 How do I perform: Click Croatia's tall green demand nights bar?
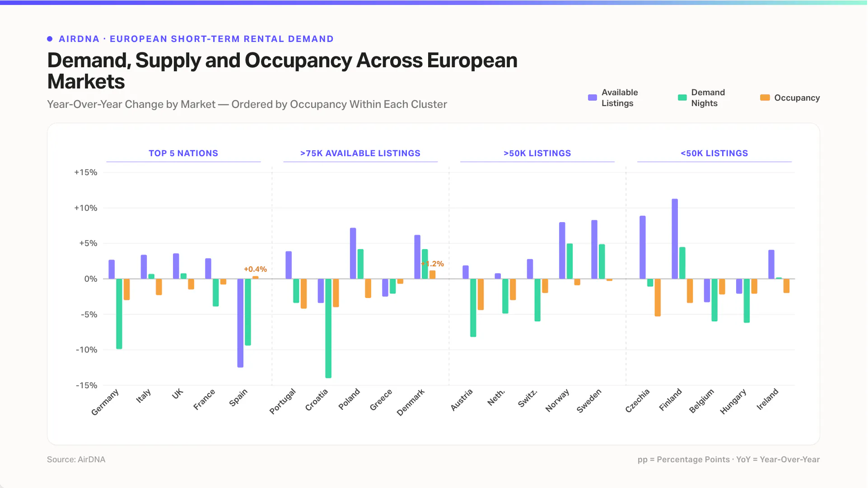pos(328,328)
